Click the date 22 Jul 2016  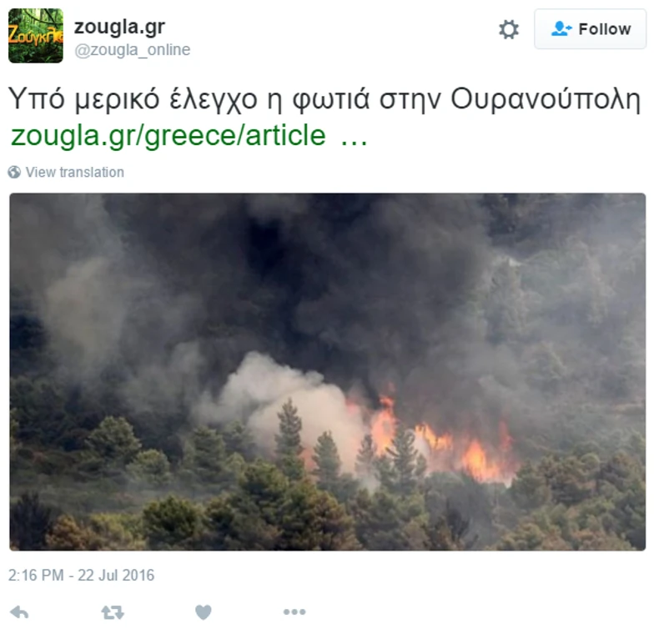[x=116, y=575]
